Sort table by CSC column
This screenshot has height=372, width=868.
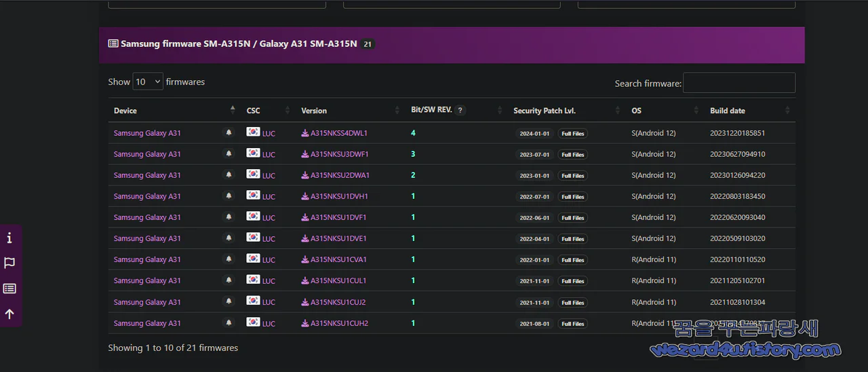pyautogui.click(x=268, y=111)
